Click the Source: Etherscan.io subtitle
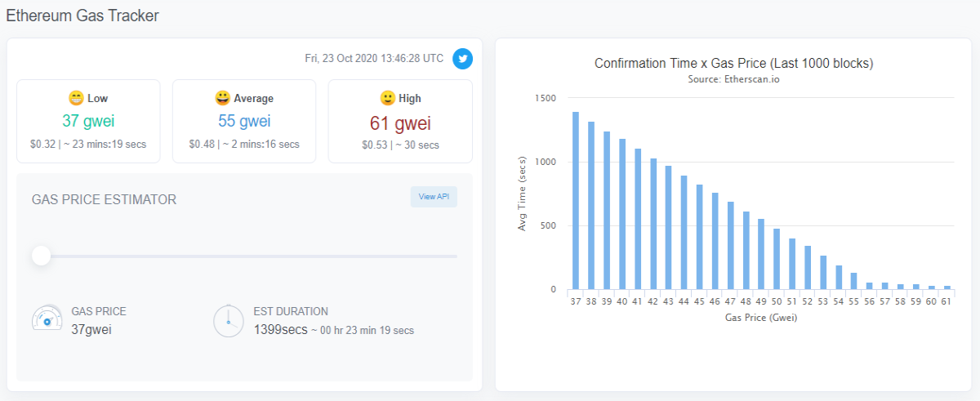The image size is (980, 401). (734, 79)
